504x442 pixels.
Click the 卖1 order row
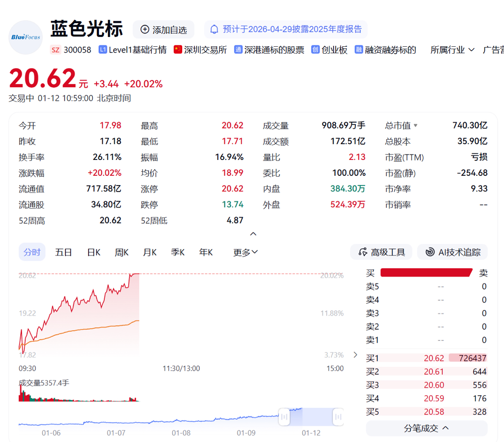tap(427, 340)
